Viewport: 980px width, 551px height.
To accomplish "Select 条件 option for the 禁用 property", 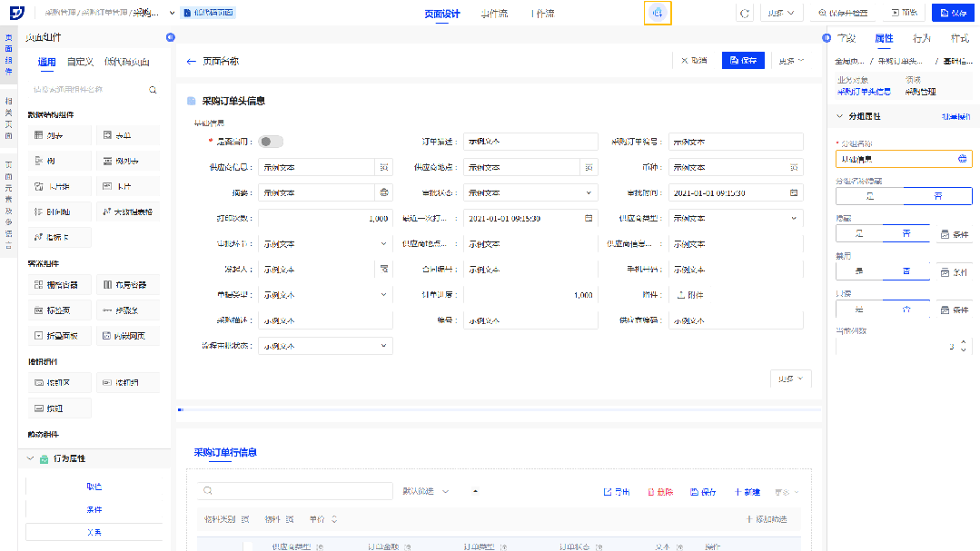I will pos(954,272).
